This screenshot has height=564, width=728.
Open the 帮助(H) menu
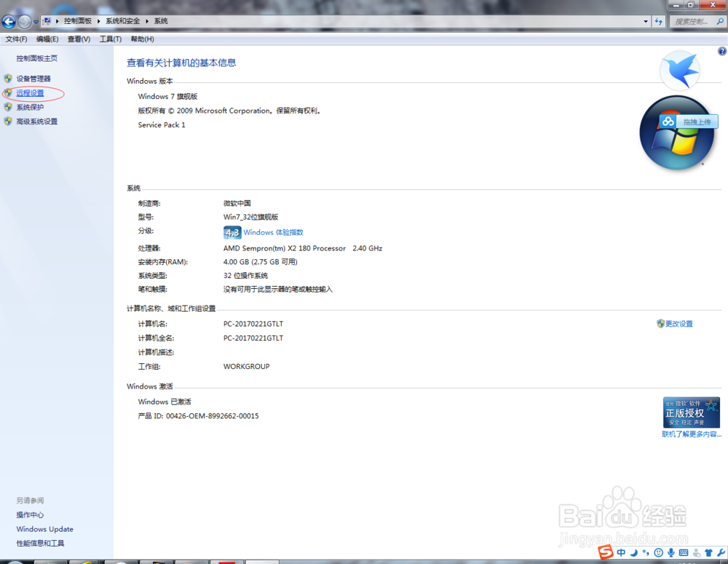coord(142,39)
